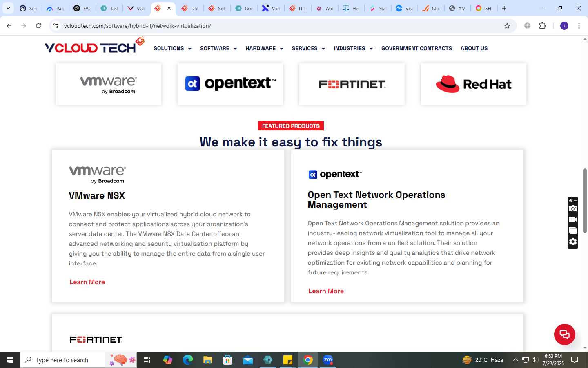The height and width of the screenshot is (368, 588).
Task: Open the browser extensions menu
Action: point(542,26)
